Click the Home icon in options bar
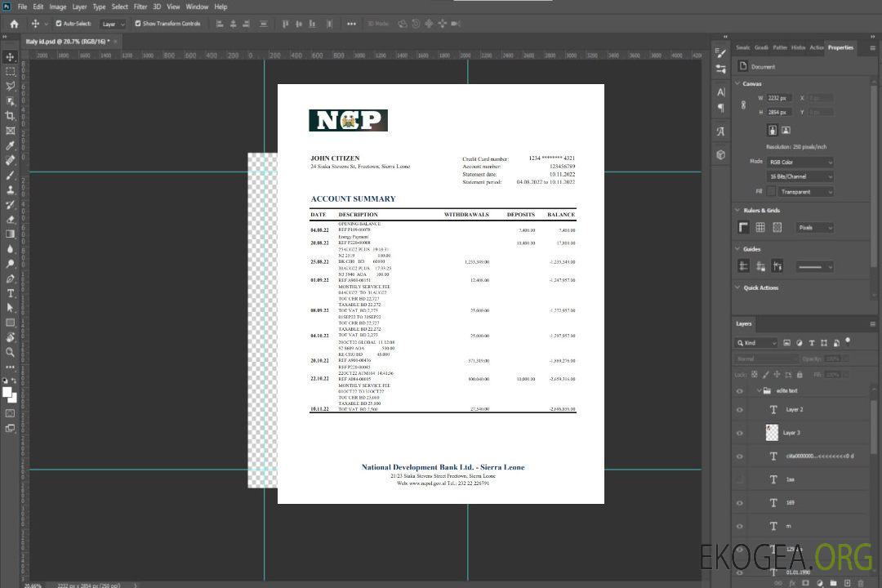 tap(14, 24)
